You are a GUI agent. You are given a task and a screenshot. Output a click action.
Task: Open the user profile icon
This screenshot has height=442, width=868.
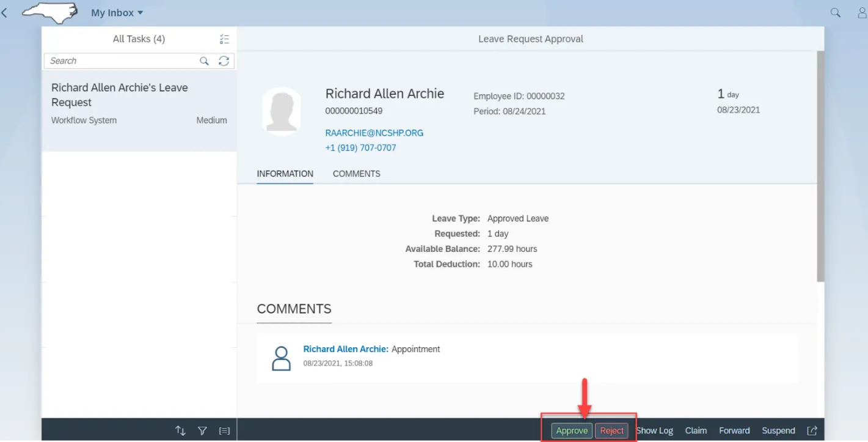pos(863,13)
